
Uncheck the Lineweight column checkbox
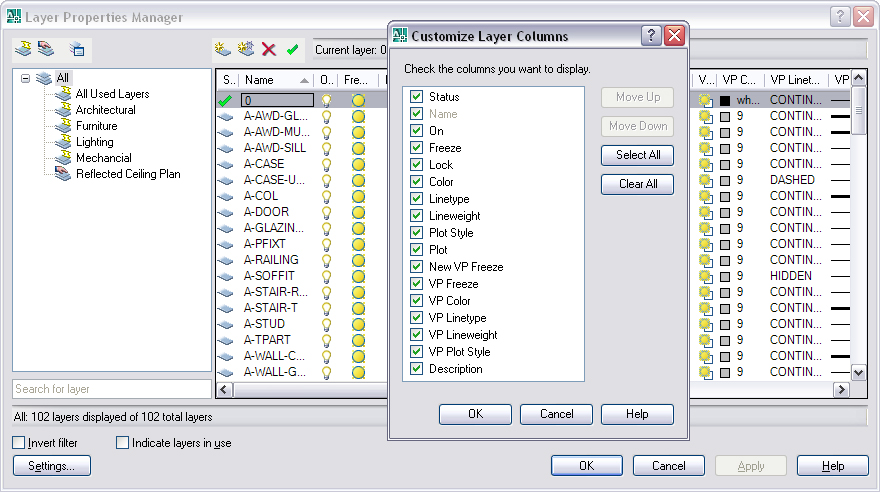click(x=417, y=216)
